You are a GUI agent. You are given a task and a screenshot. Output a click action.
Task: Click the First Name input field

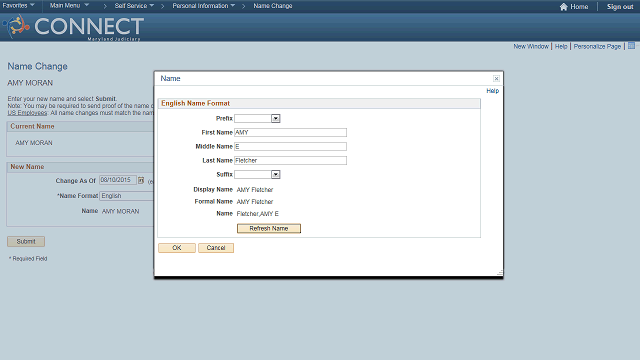tap(290, 132)
